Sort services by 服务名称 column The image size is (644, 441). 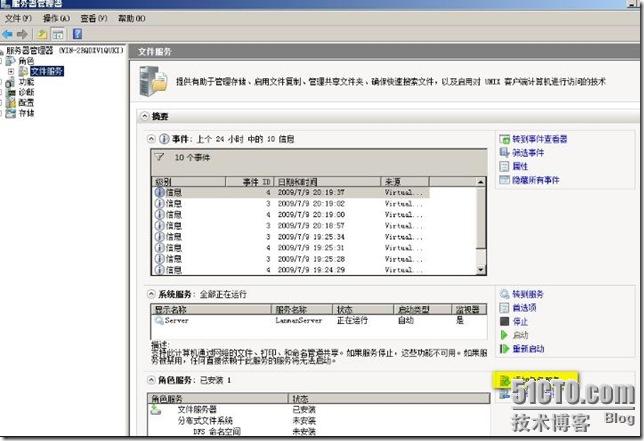302,310
